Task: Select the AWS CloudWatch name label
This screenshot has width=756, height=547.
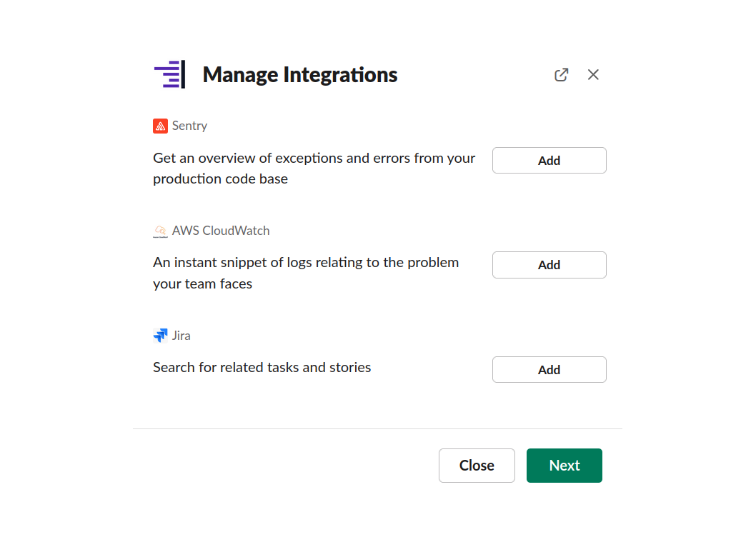Action: pos(221,231)
